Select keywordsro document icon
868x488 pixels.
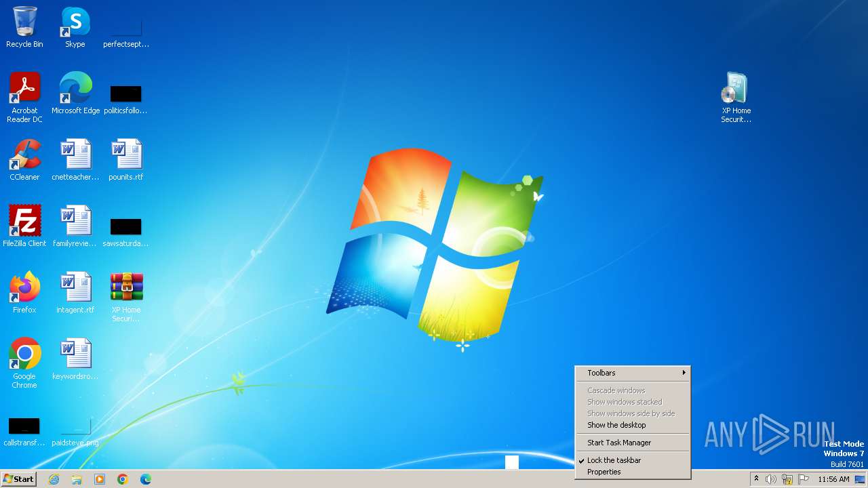click(75, 359)
